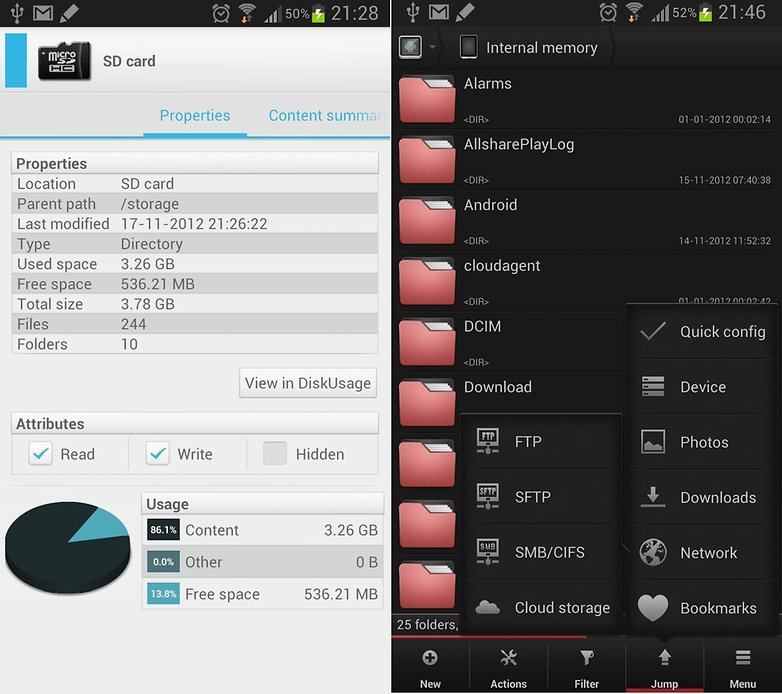
Task: Click the 86.1% Content color swatch
Action: [x=164, y=529]
